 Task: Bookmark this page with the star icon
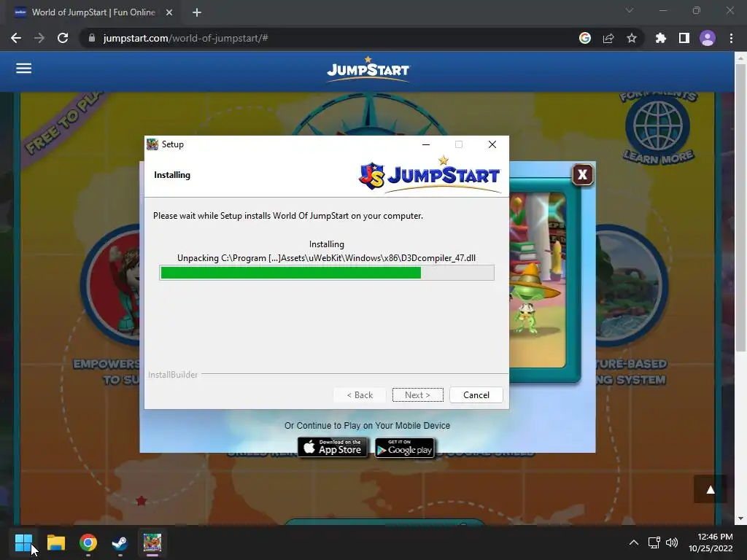pos(632,38)
